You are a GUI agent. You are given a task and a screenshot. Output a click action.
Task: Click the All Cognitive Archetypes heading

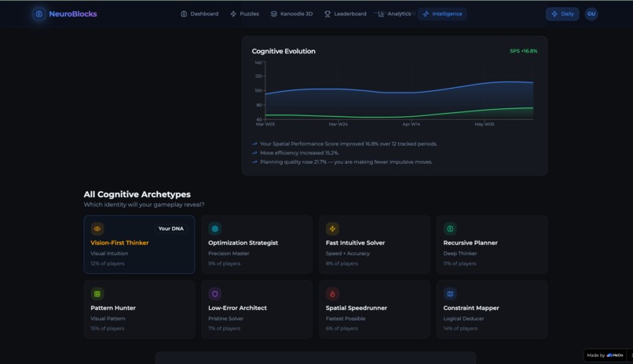(137, 195)
